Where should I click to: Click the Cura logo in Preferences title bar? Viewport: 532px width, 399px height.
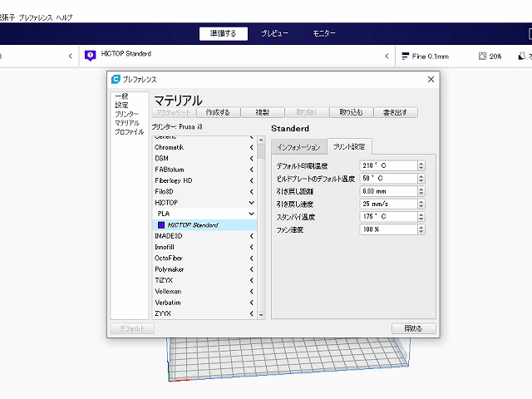click(x=116, y=80)
